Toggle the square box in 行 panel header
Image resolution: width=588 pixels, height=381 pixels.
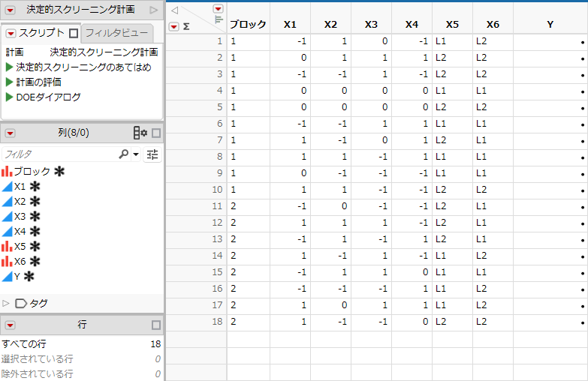(156, 325)
